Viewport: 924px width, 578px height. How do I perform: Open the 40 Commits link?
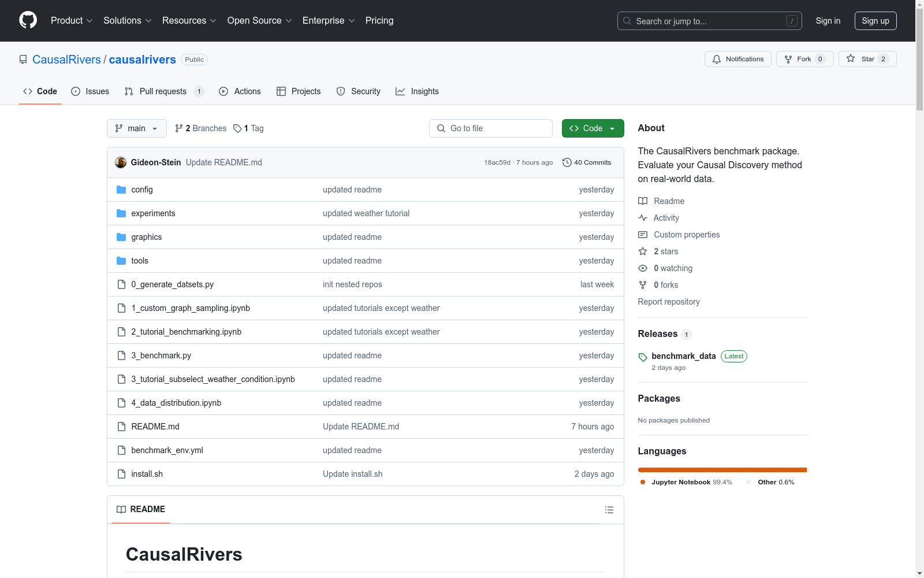[587, 162]
